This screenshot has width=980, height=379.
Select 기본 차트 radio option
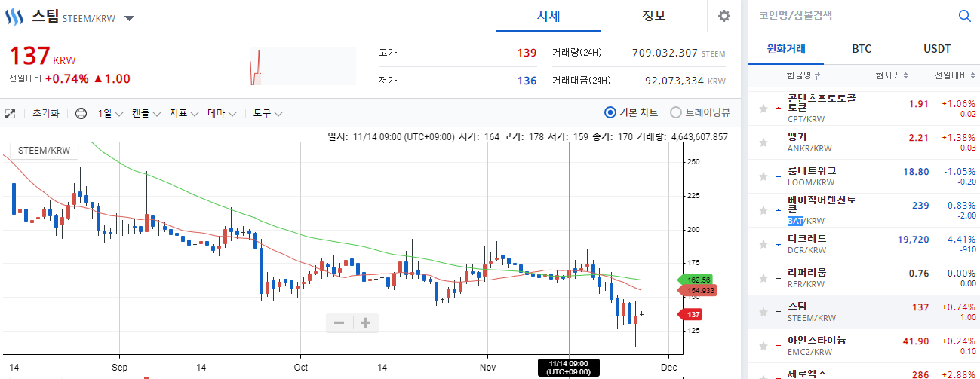[x=631, y=112]
